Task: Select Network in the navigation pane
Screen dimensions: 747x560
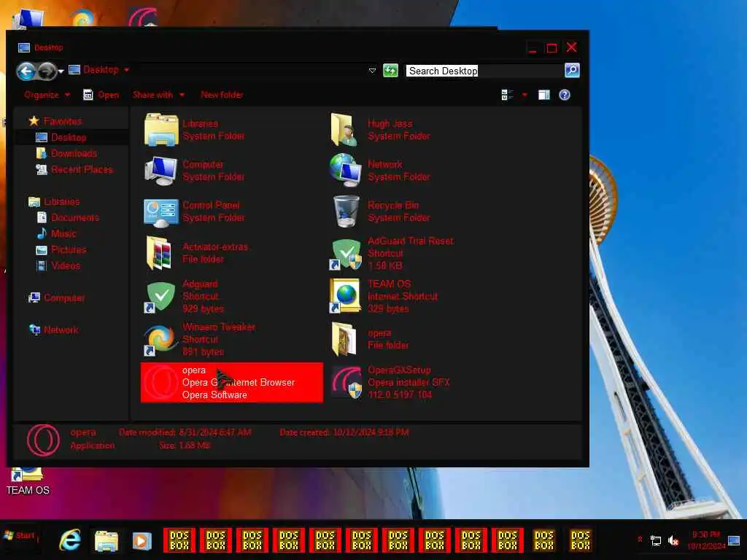Action: (53, 330)
